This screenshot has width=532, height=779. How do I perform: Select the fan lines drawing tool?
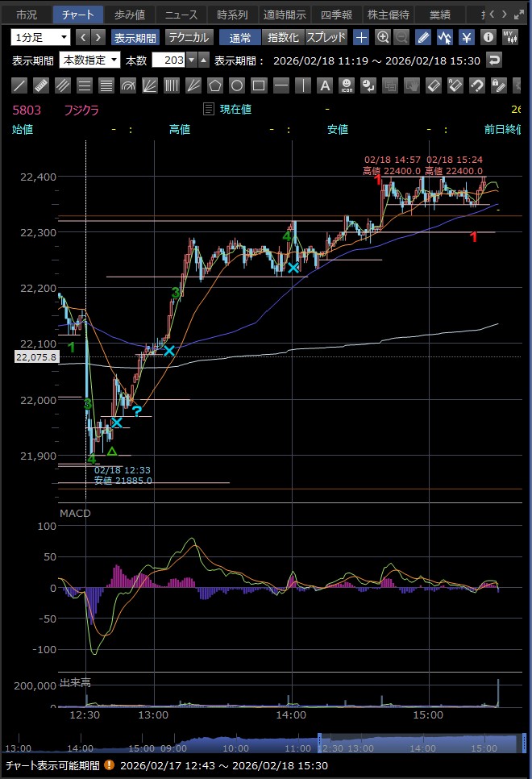coord(150,85)
